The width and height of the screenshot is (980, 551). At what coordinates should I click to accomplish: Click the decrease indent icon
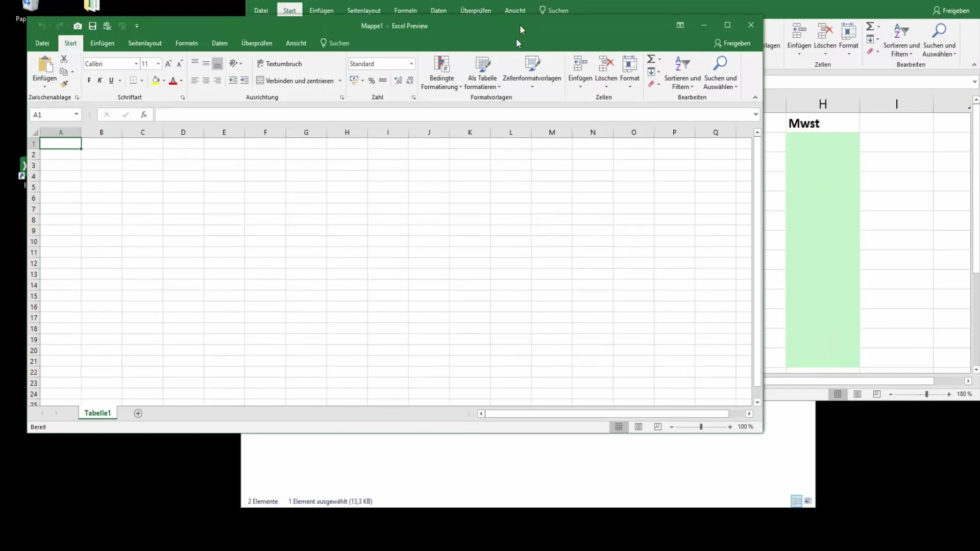click(233, 81)
